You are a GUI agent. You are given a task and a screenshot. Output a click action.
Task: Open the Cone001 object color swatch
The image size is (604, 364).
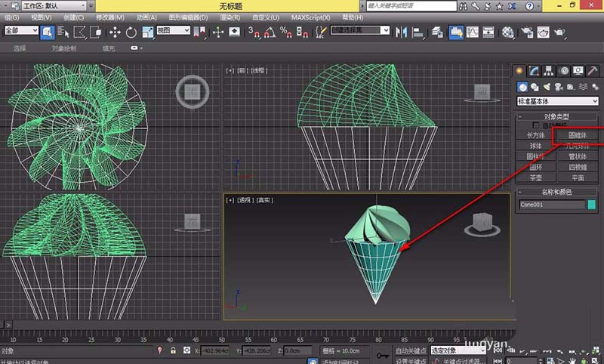pyautogui.click(x=592, y=205)
